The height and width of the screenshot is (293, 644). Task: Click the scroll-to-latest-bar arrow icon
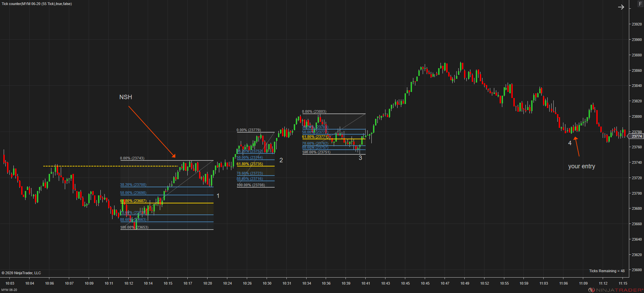(x=621, y=7)
